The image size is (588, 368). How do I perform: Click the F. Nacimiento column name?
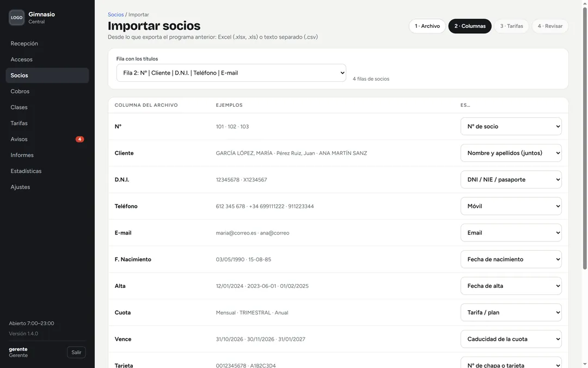[x=133, y=260]
